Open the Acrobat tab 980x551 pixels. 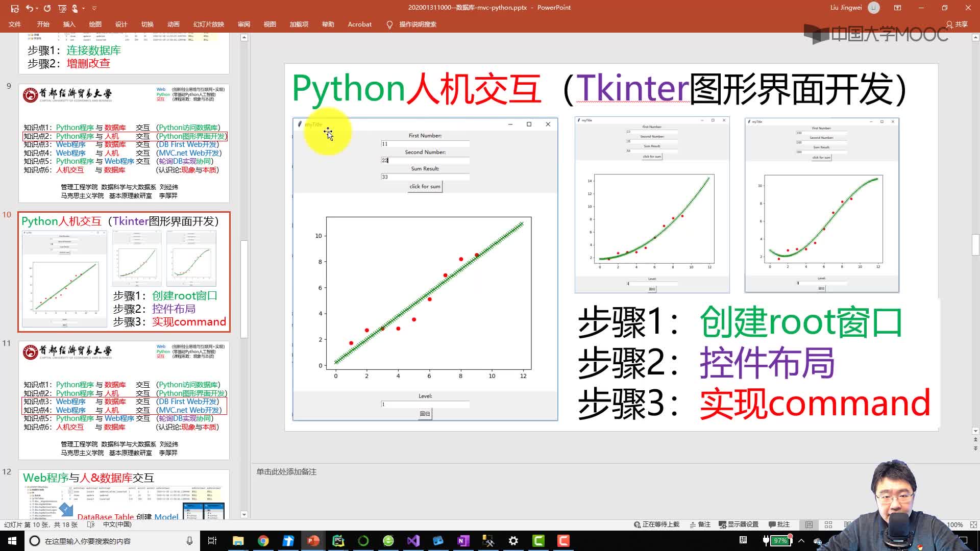pyautogui.click(x=359, y=24)
